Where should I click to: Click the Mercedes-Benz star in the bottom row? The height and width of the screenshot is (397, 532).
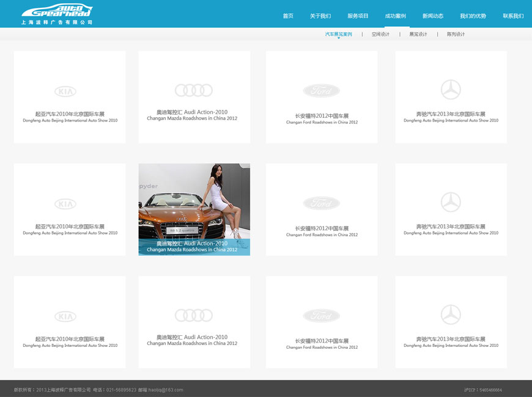(x=451, y=315)
